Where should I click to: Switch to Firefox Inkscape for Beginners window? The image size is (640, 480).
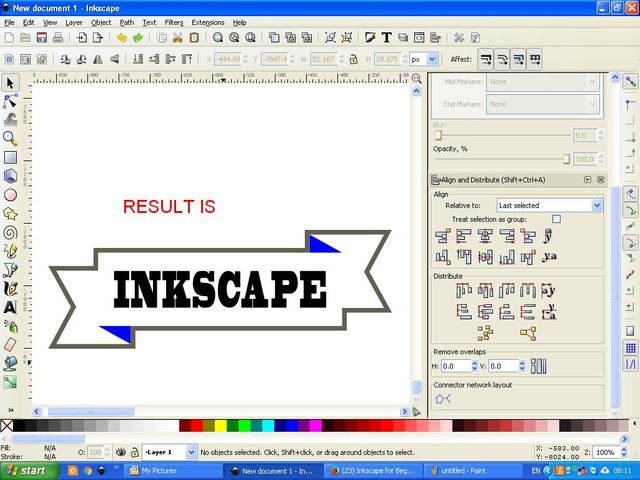373,471
